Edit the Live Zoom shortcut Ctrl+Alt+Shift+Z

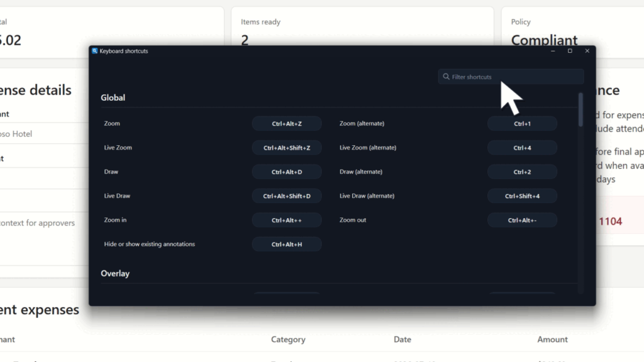click(x=287, y=148)
